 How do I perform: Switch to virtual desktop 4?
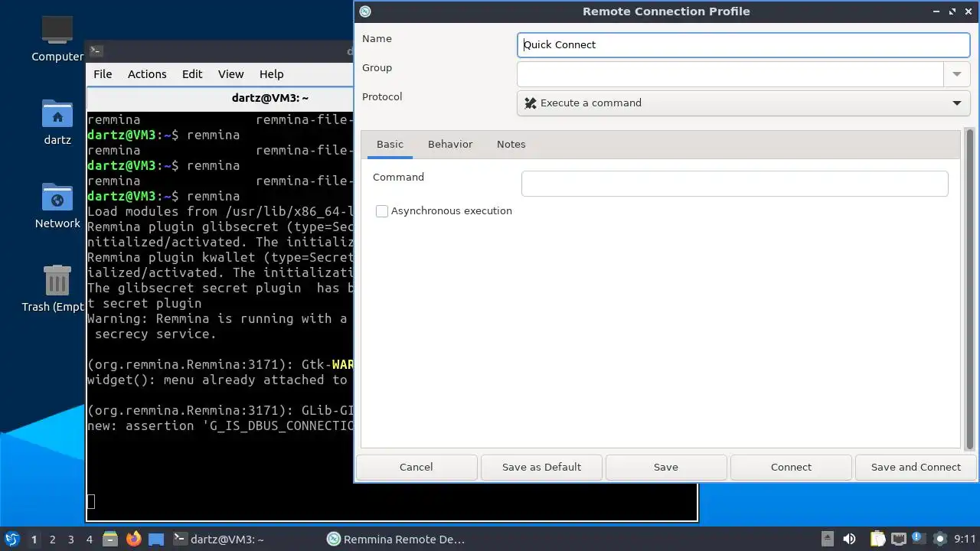pos(89,540)
